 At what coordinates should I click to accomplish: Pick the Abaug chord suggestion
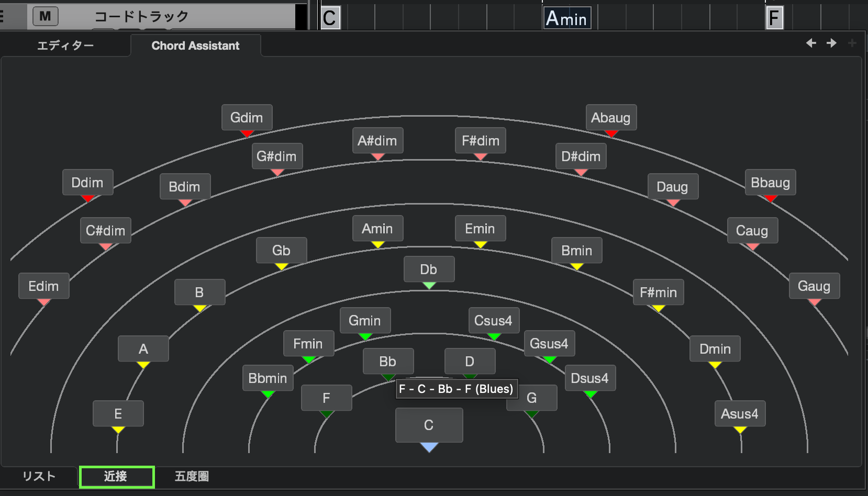click(x=610, y=118)
